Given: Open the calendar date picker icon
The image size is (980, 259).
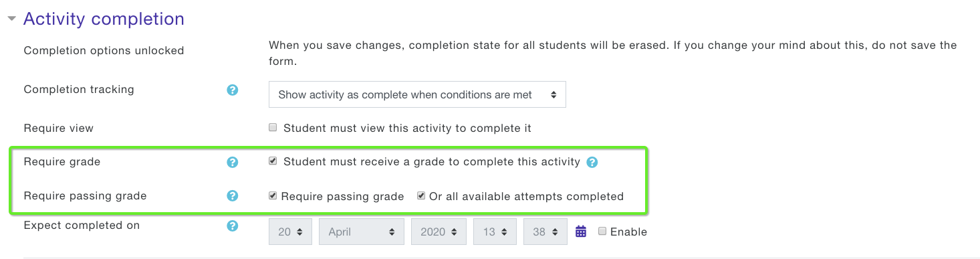Looking at the screenshot, I should click(x=581, y=232).
